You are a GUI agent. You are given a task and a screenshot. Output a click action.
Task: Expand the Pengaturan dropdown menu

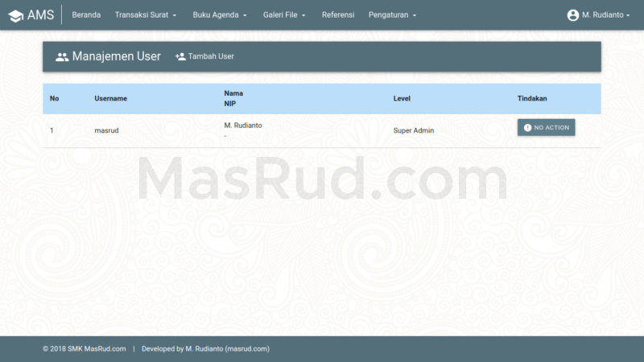tap(392, 15)
